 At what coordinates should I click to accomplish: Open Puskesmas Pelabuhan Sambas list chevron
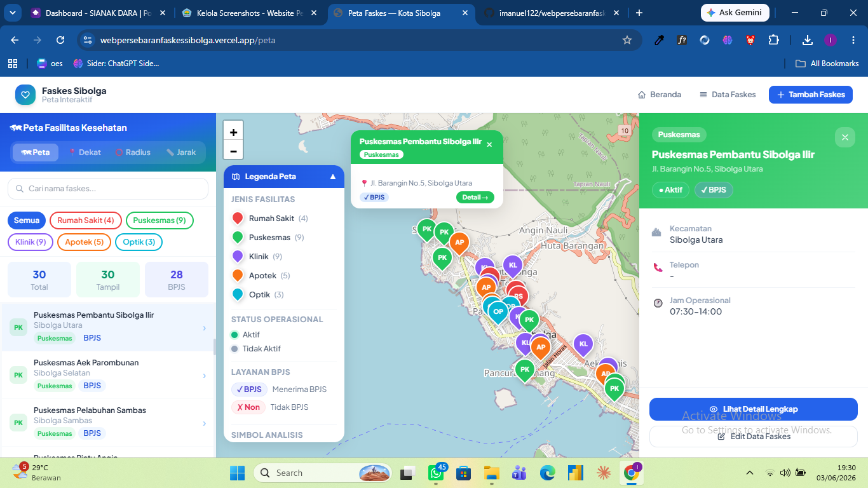click(x=204, y=423)
